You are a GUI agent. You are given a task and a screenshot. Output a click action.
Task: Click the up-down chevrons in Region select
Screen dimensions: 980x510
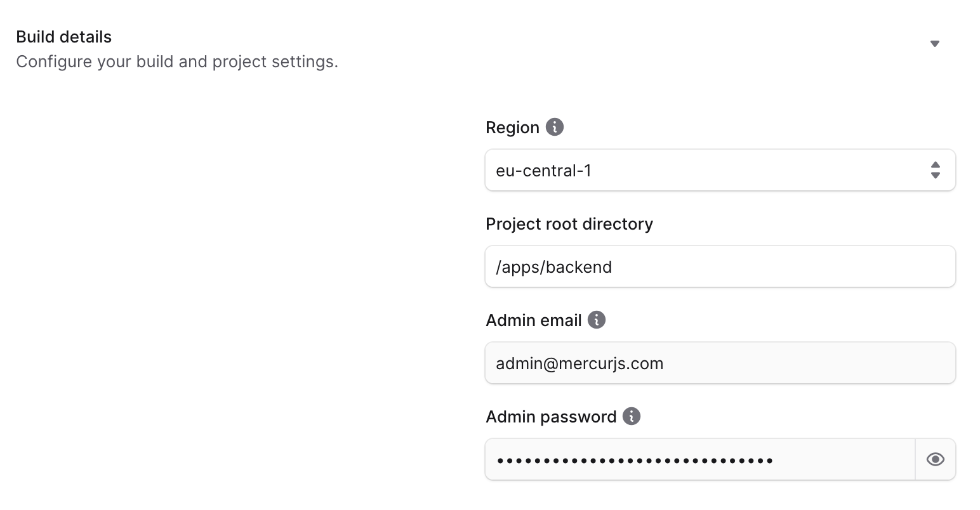[x=935, y=170]
